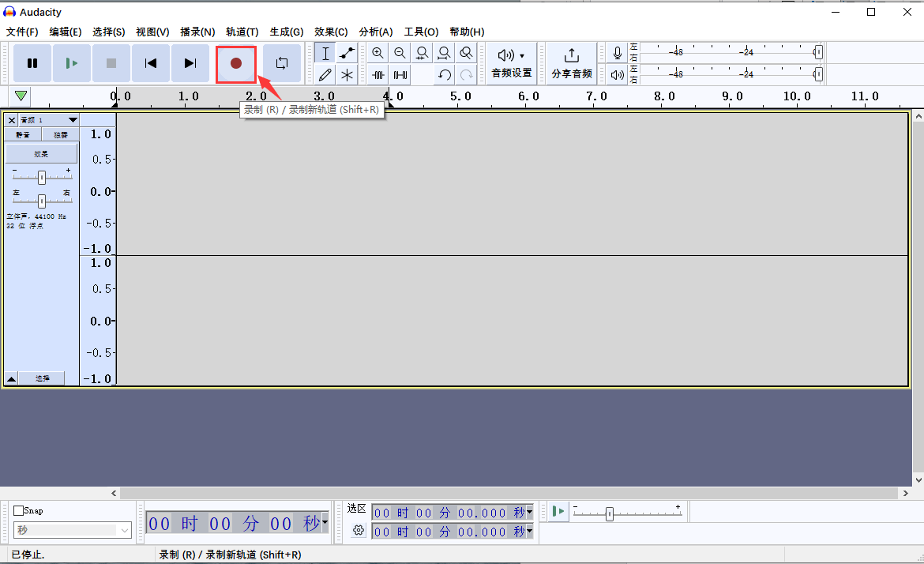Open the 音频 1 track name menu

click(x=71, y=120)
